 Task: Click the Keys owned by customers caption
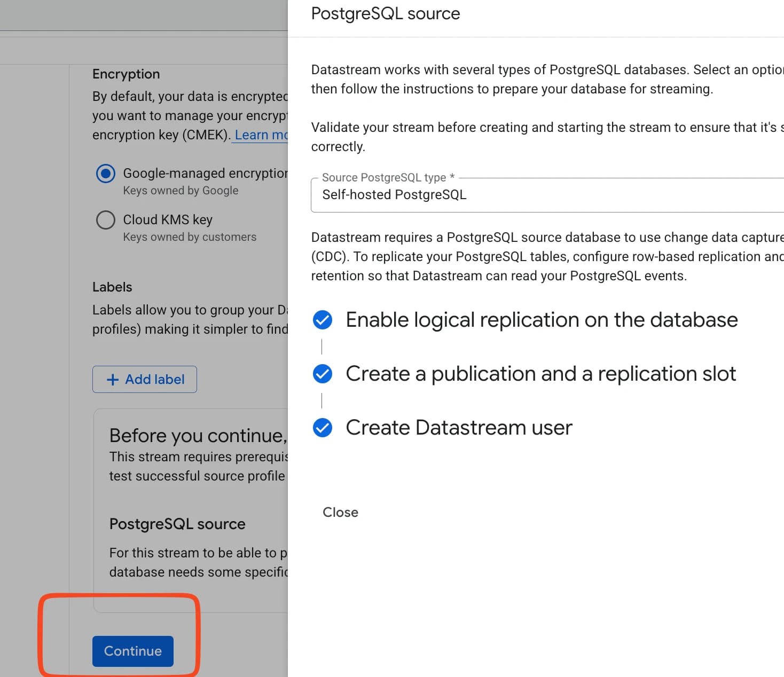click(x=190, y=237)
